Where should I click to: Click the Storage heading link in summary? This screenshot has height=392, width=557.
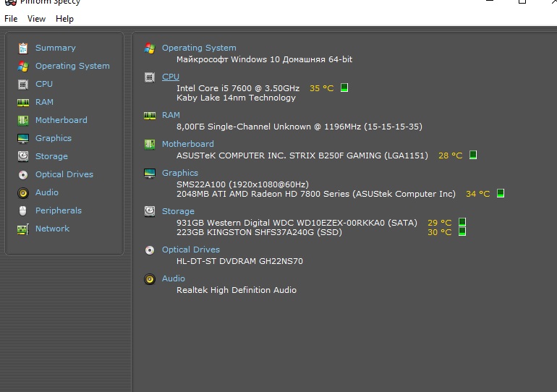tap(178, 211)
